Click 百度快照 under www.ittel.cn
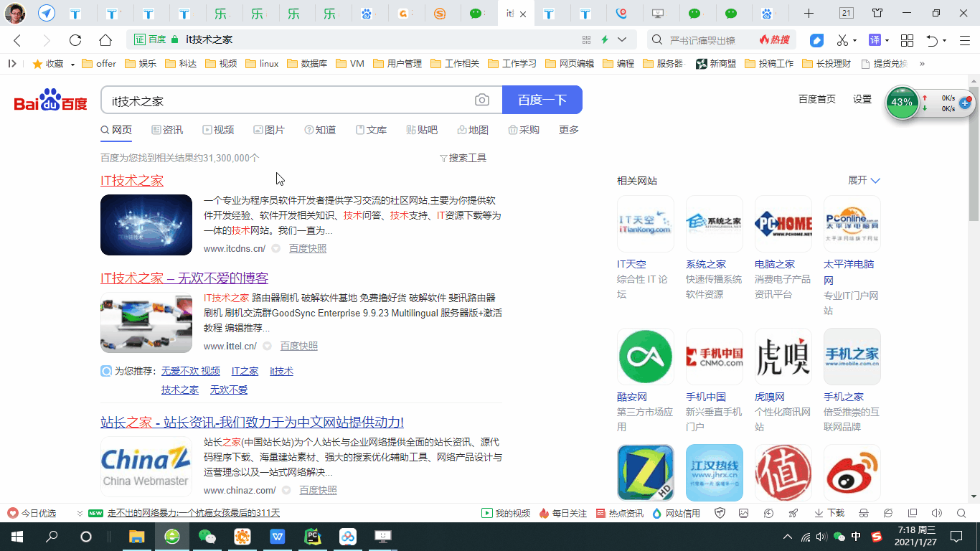 tap(298, 346)
